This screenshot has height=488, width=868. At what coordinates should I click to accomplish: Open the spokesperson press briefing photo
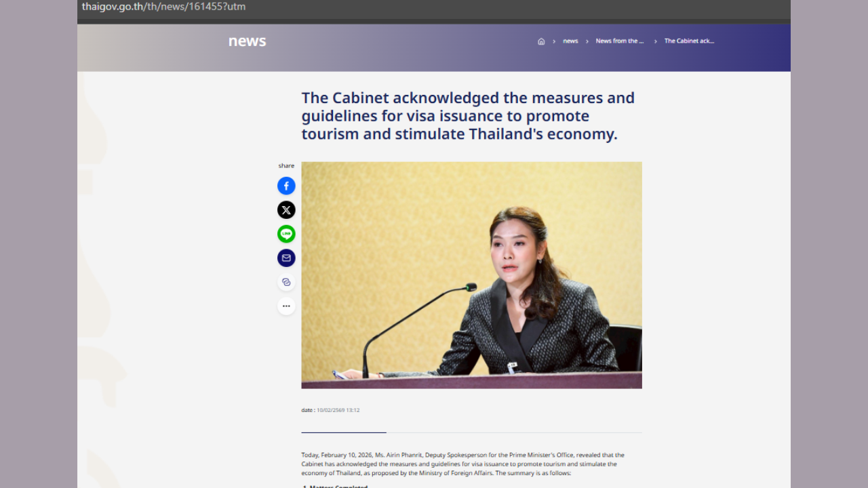pyautogui.click(x=471, y=274)
